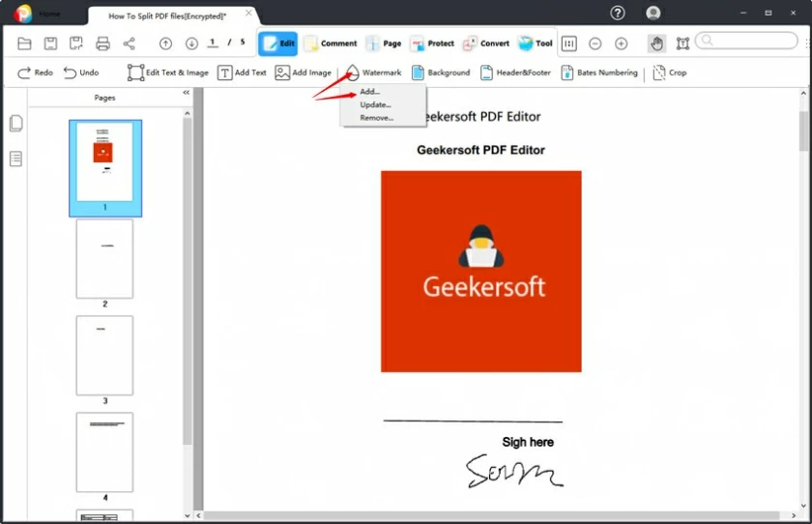Switch to the Comment tab

tap(331, 44)
